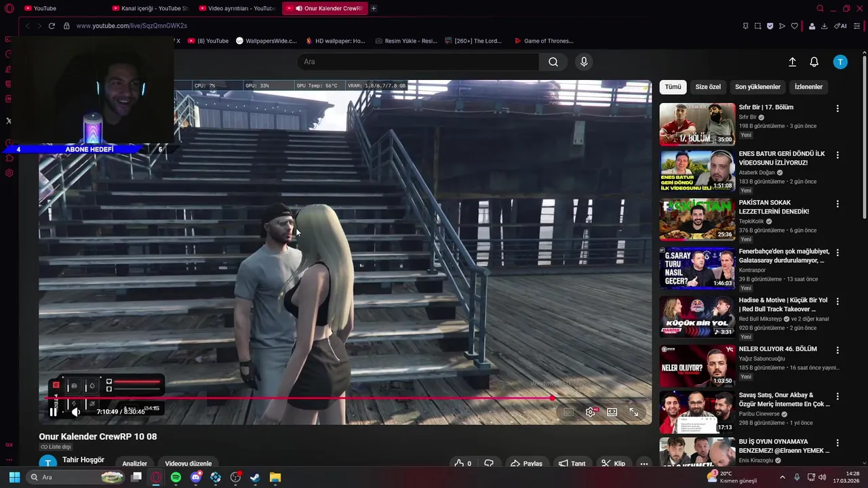Open options menu for 'Hadise & Motive' video

click(x=837, y=301)
